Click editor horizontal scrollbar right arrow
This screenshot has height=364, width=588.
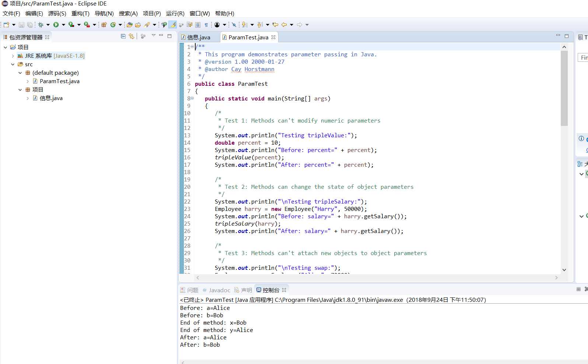(556, 278)
